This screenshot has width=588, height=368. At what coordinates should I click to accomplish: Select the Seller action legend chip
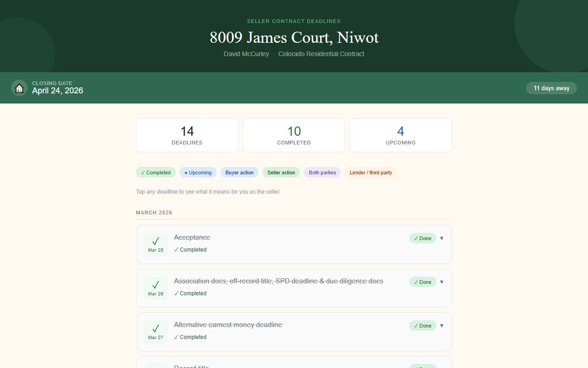281,172
